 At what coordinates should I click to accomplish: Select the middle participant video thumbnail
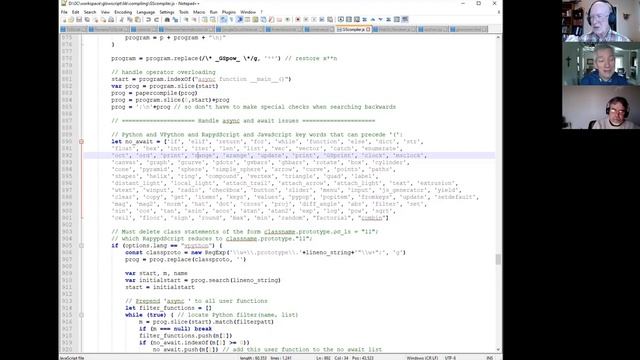click(601, 64)
